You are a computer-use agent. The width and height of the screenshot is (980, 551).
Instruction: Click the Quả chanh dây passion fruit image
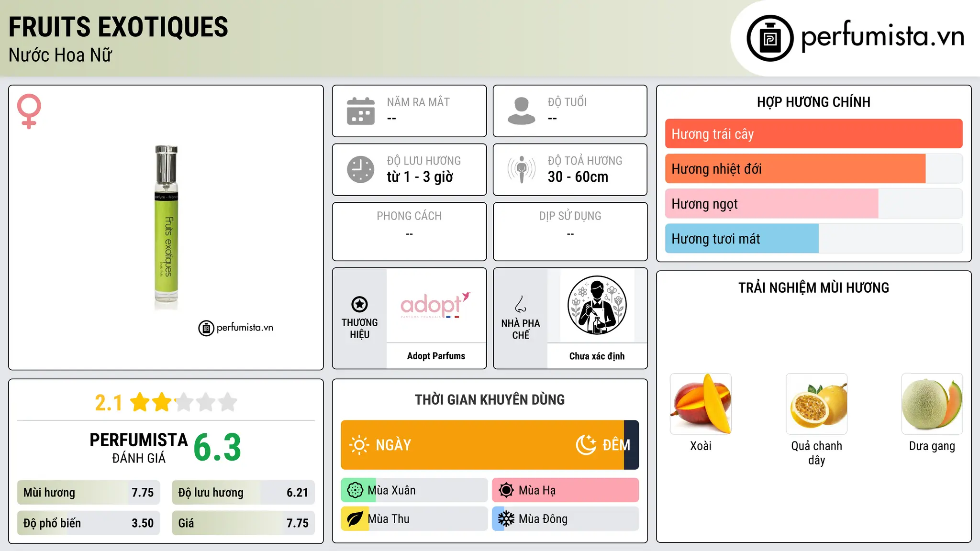click(x=816, y=404)
